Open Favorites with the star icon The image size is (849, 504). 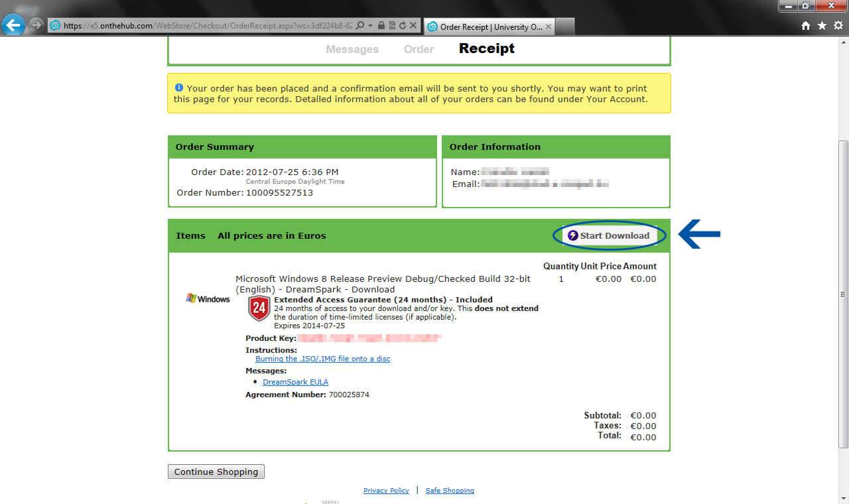(822, 26)
